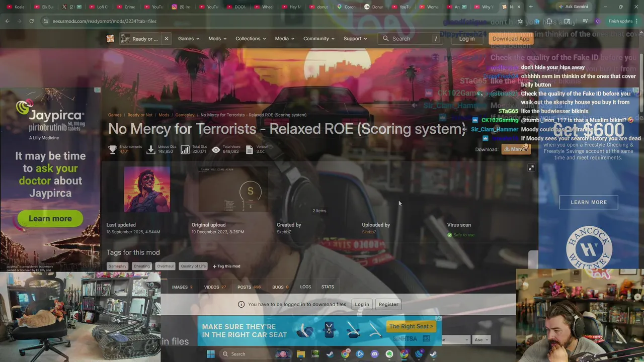Bookmark this page with the star icon
Image resolution: width=644 pixels, height=362 pixels.
pos(520,21)
